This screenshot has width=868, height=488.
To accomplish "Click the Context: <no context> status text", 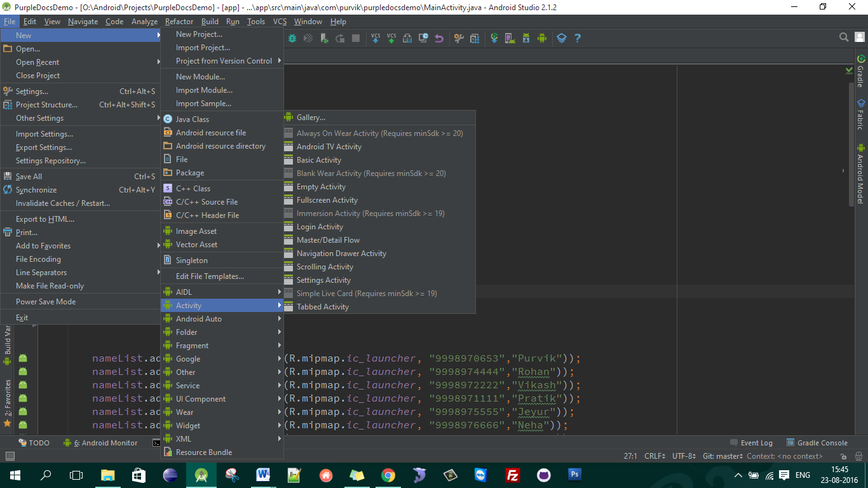I will coord(785,456).
